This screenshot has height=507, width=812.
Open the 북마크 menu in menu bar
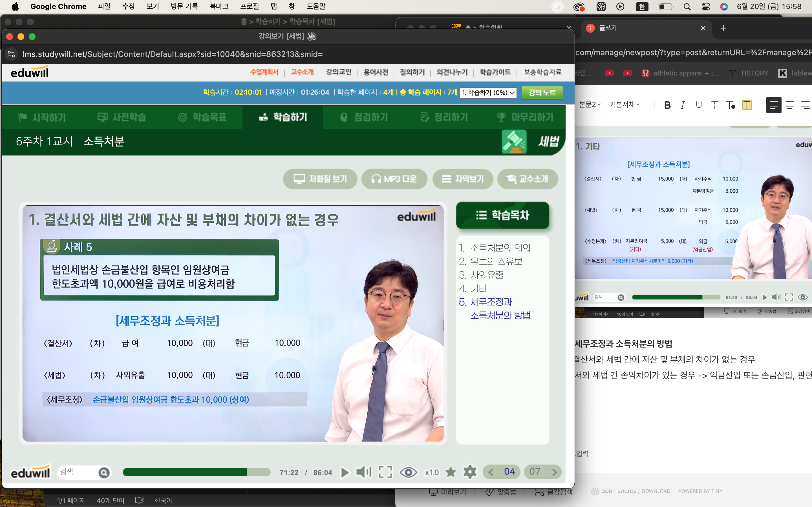[219, 6]
